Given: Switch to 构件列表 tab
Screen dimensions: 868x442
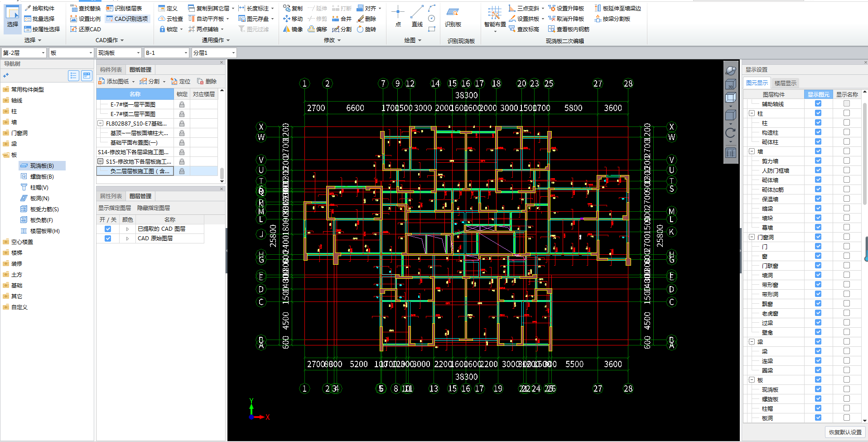Looking at the screenshot, I should [x=111, y=69].
